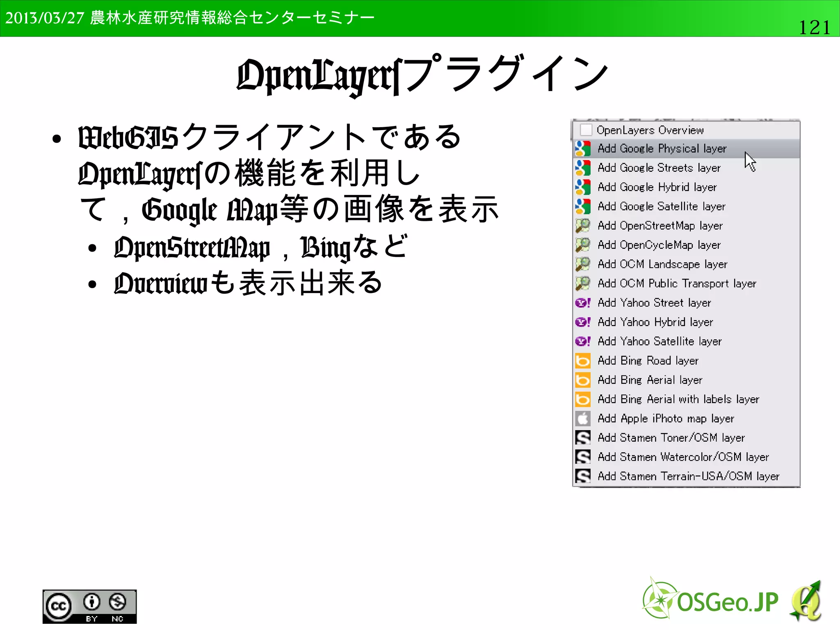Click Bing icon beside Bing Aerial layer
This screenshot has height=630, width=840.
point(583,380)
